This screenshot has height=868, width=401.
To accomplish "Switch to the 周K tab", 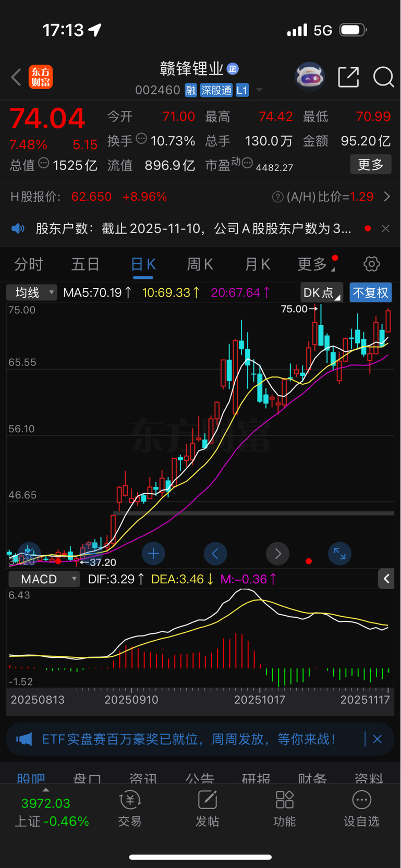I will pyautogui.click(x=200, y=264).
